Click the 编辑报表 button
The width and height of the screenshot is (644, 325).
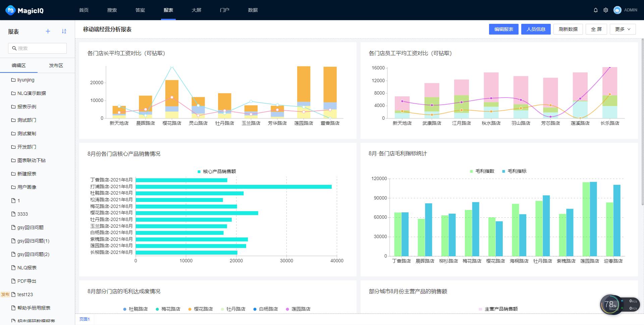pos(503,29)
